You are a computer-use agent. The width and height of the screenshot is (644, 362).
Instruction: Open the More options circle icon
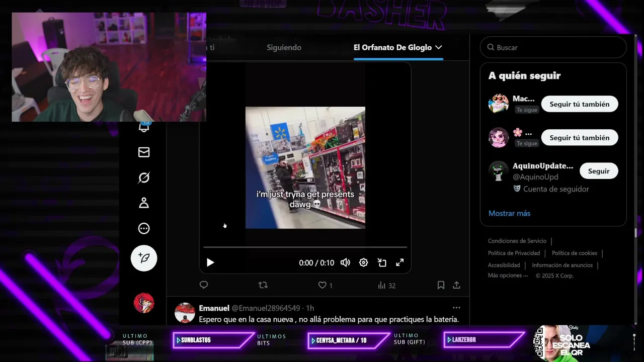[144, 229]
